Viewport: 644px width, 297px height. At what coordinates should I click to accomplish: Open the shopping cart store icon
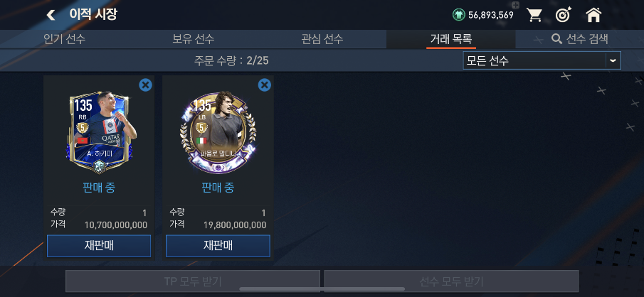pos(534,15)
